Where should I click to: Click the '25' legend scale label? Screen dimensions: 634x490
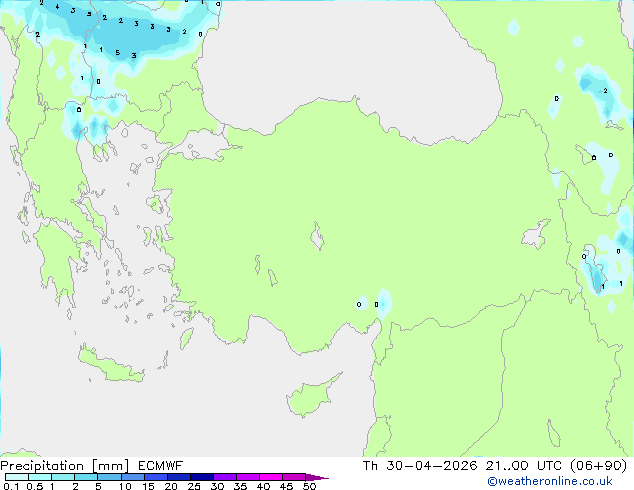194,486
